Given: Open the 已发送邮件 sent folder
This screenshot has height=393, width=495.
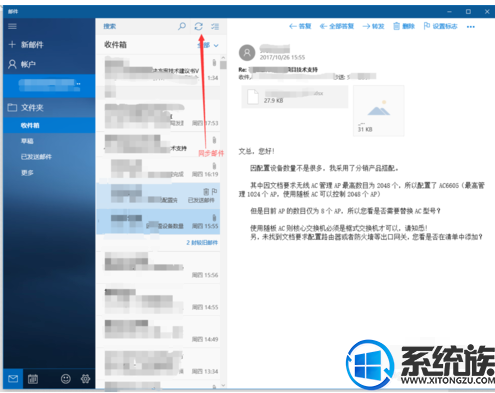Looking at the screenshot, I should [36, 157].
